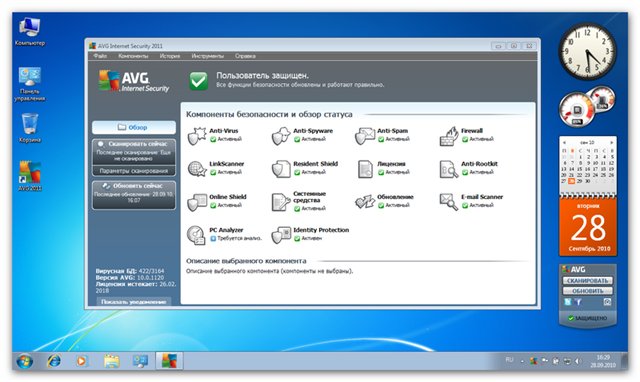Open the Справка menu
The image size is (640, 382).
pyautogui.click(x=245, y=56)
